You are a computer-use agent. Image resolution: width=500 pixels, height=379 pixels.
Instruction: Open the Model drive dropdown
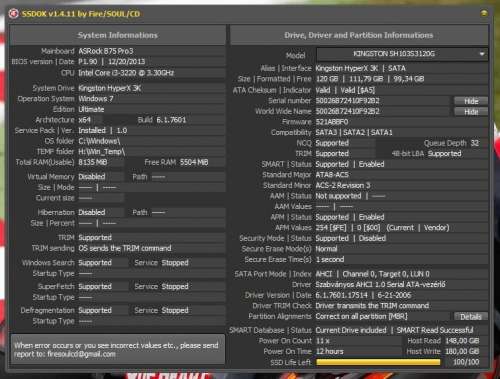click(x=482, y=54)
